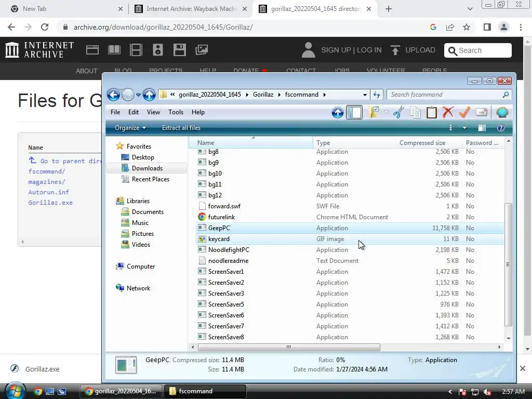The height and width of the screenshot is (399, 532).
Task: Click the Internet Archive Search box
Action: coord(478,50)
